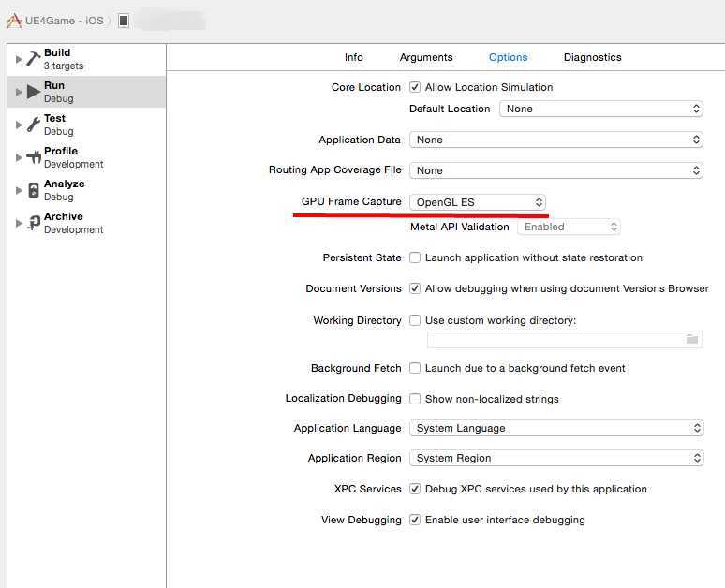Select the Test Debug scheme action
This screenshot has width=725, height=588.
86,125
